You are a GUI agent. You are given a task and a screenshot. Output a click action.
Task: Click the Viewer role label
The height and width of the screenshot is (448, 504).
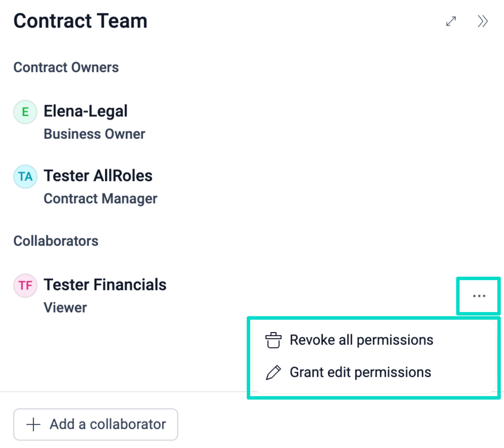(x=65, y=308)
